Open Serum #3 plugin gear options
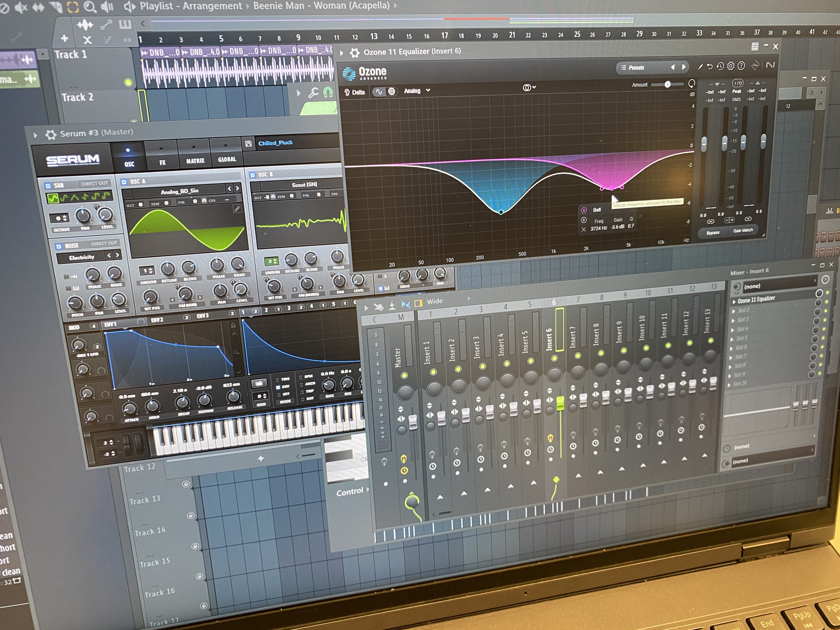Screen dimensions: 840x630 point(50,134)
